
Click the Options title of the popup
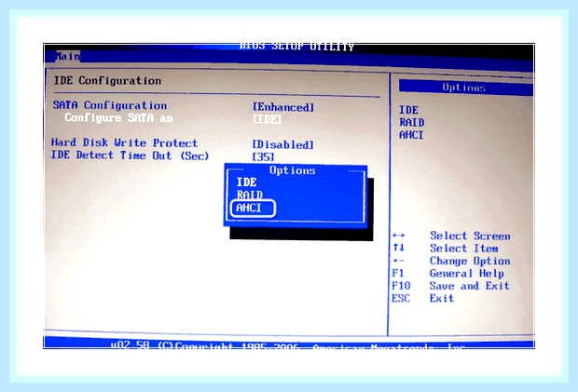[x=293, y=170]
